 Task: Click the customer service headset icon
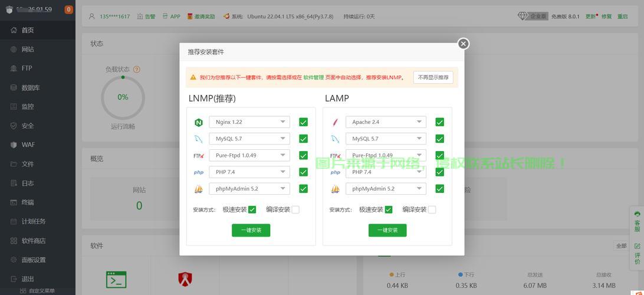tap(637, 214)
